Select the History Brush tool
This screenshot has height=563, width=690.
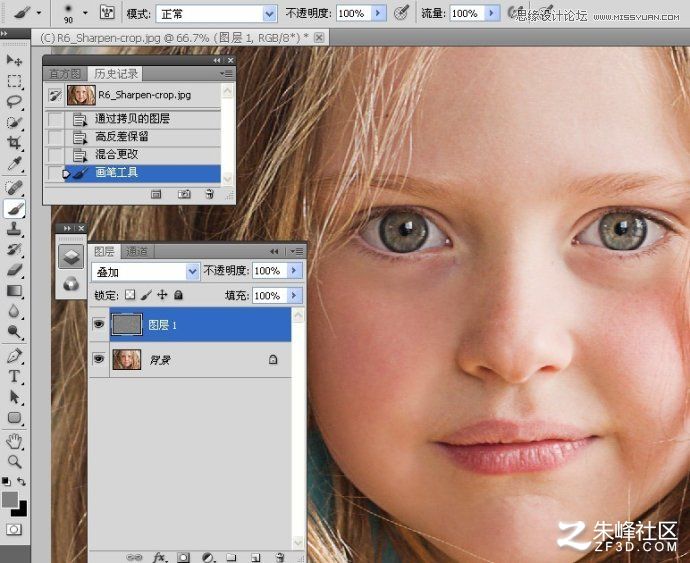click(x=14, y=249)
